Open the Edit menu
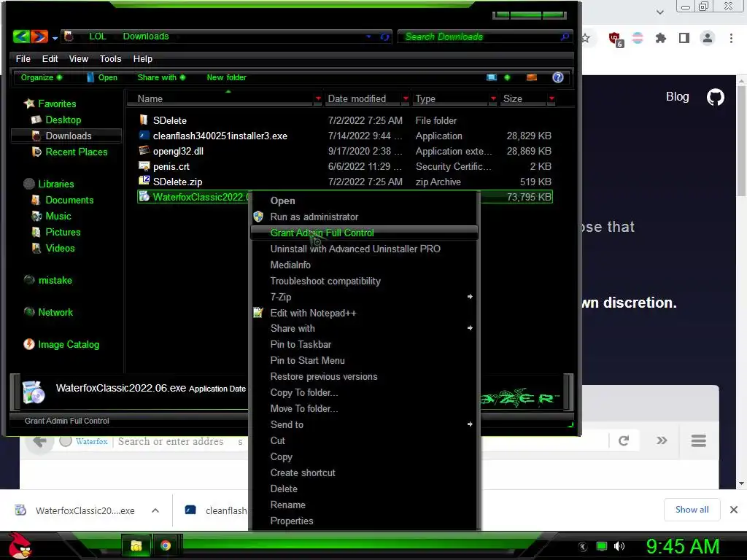 click(50, 58)
